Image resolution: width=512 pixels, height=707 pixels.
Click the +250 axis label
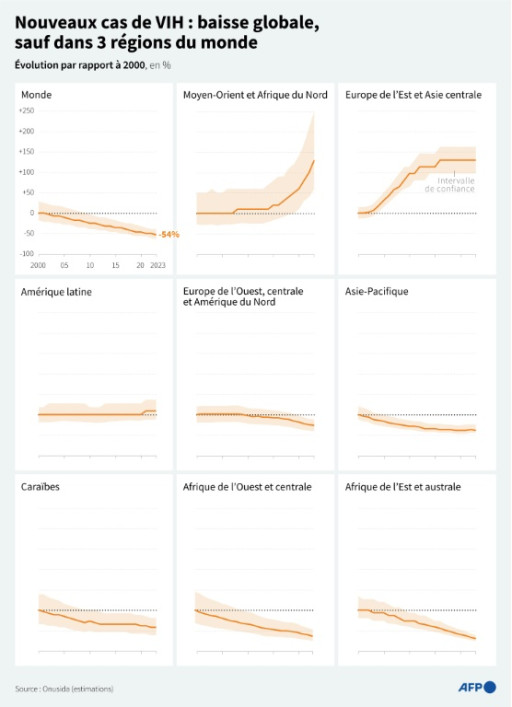(27, 111)
